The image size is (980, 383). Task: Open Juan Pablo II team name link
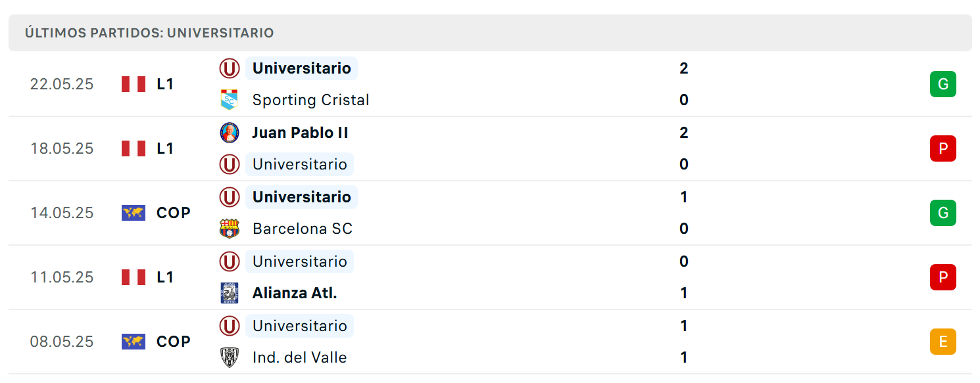(x=300, y=133)
